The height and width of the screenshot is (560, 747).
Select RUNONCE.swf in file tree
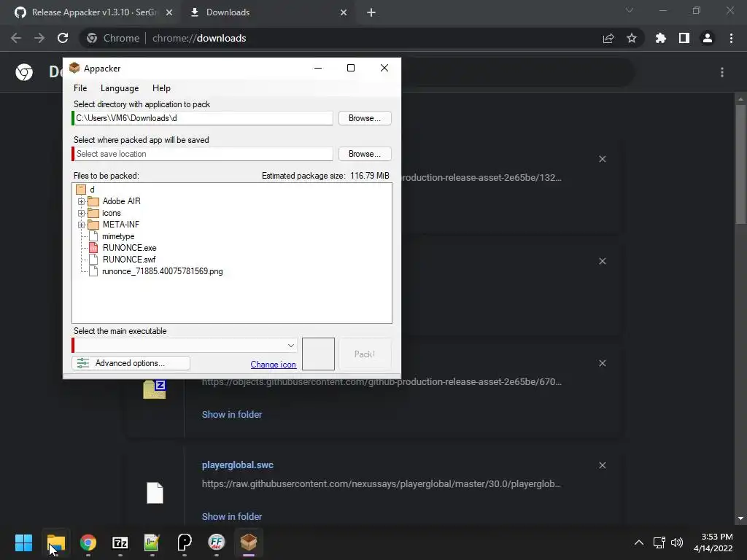(128, 260)
